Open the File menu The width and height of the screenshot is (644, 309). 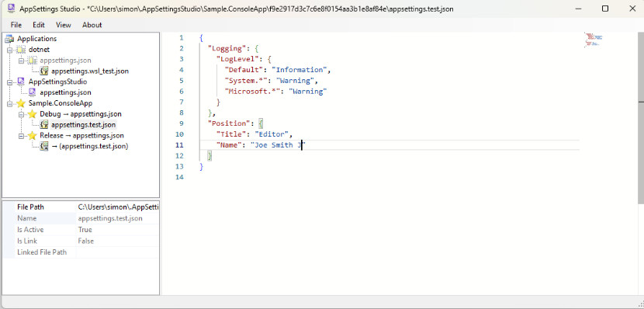point(16,25)
